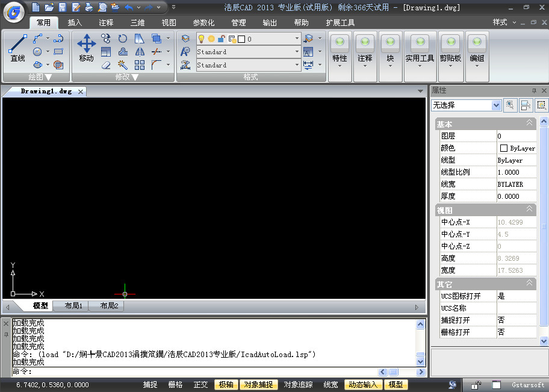Expand the 修改 panel arrow
This screenshot has width=549, height=392.
(x=135, y=77)
